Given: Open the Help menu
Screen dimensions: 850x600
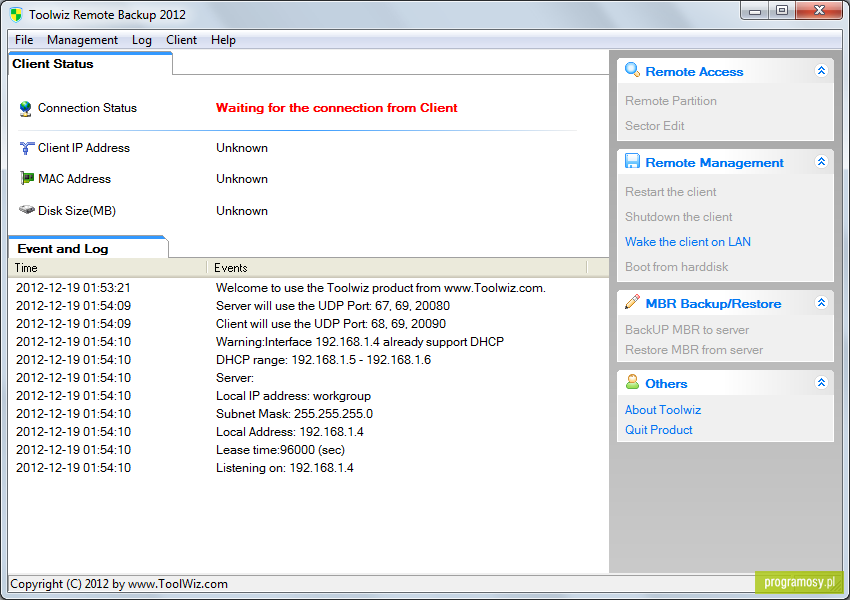Looking at the screenshot, I should pyautogui.click(x=223, y=40).
